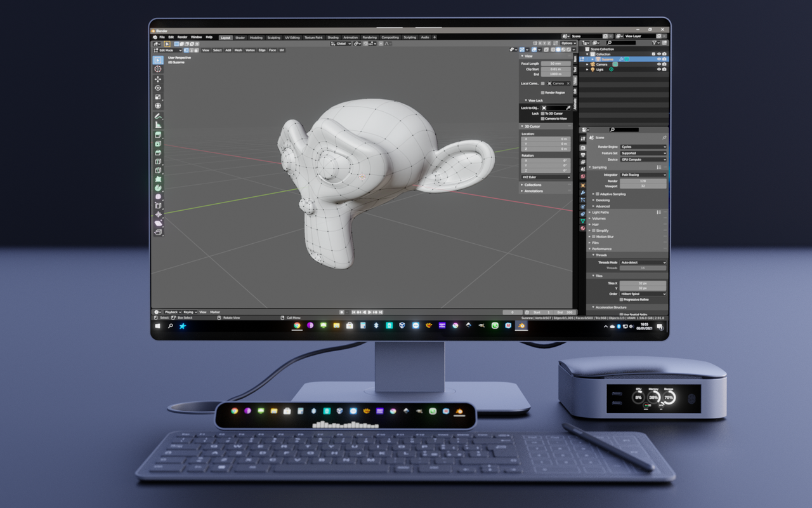Select the 3D Cursor tool
This screenshot has width=812, height=508.
click(159, 69)
